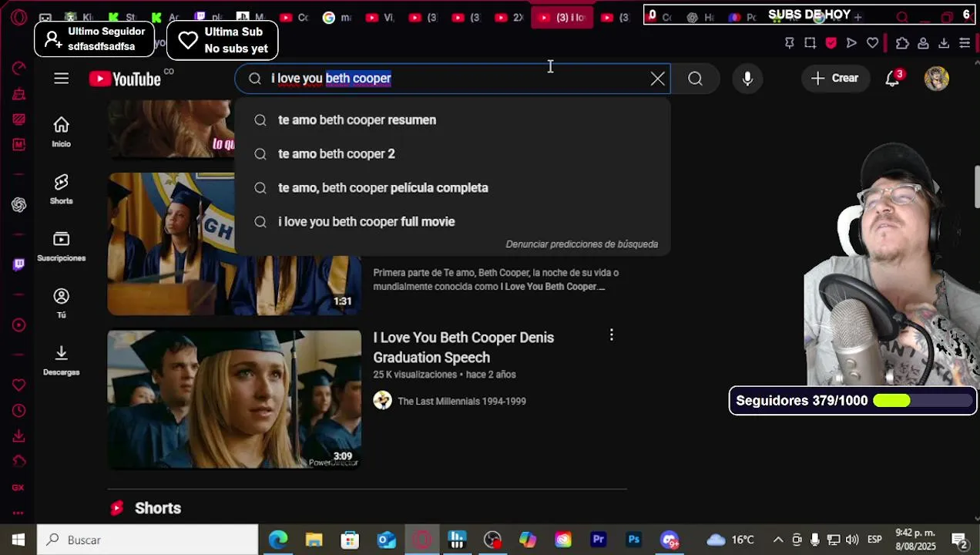Screen dimensions: 980x555
Task: Click Denunciar predicciones de búsqueda link
Action: [582, 244]
